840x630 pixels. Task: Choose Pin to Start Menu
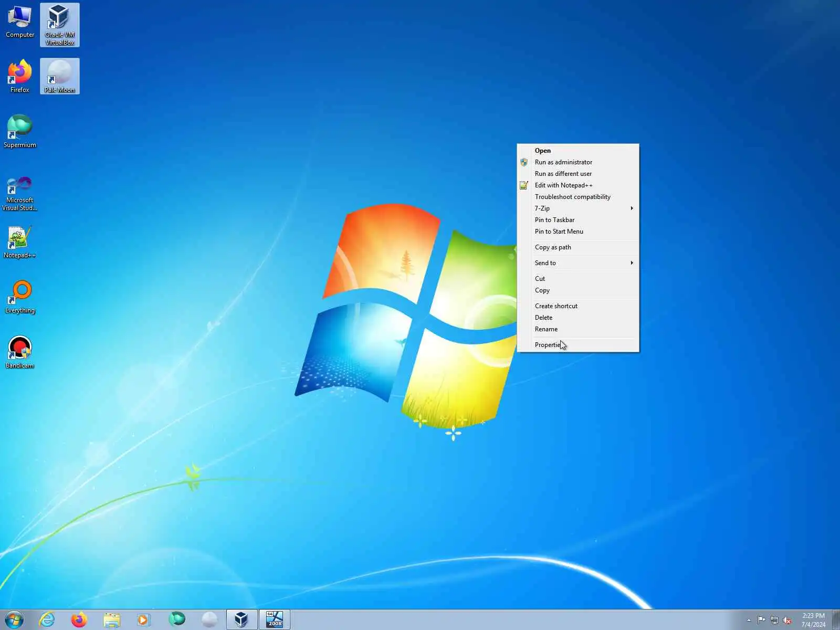pos(578,232)
